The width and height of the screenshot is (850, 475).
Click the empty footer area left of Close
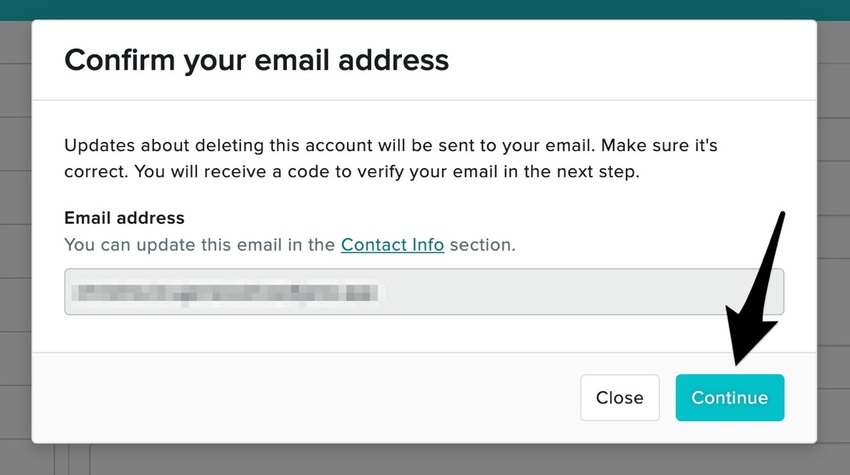[300, 398]
